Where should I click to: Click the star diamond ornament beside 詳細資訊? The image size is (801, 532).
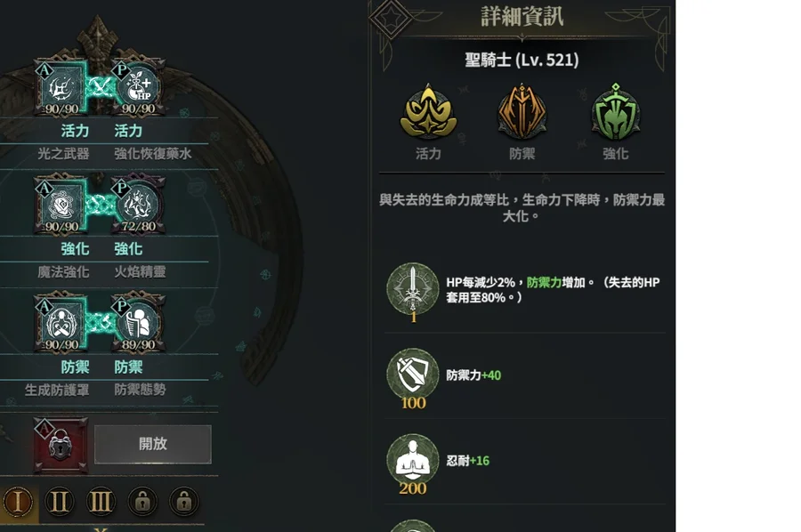pos(391,18)
